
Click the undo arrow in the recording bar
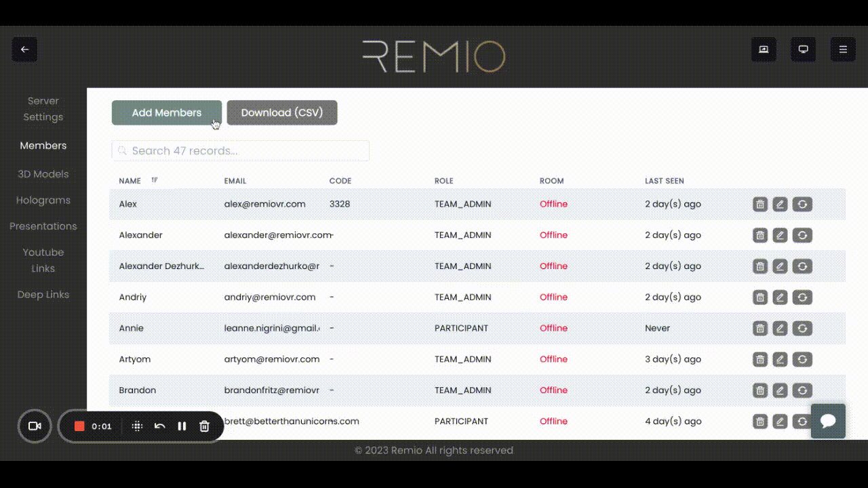tap(159, 426)
